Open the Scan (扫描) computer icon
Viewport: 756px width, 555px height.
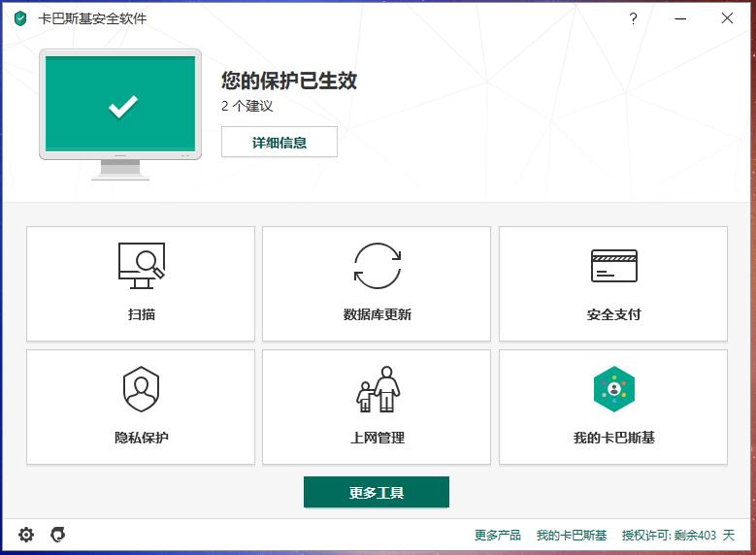coord(142,266)
